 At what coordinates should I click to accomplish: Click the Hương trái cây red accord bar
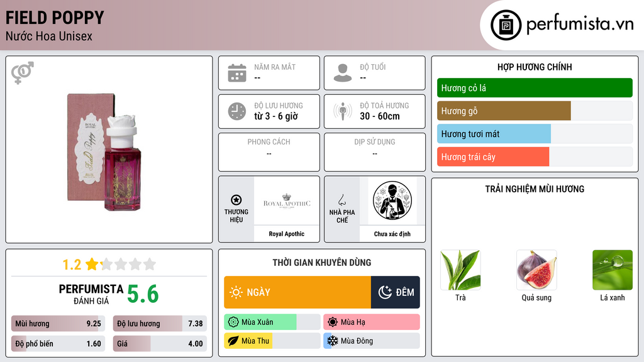click(493, 156)
